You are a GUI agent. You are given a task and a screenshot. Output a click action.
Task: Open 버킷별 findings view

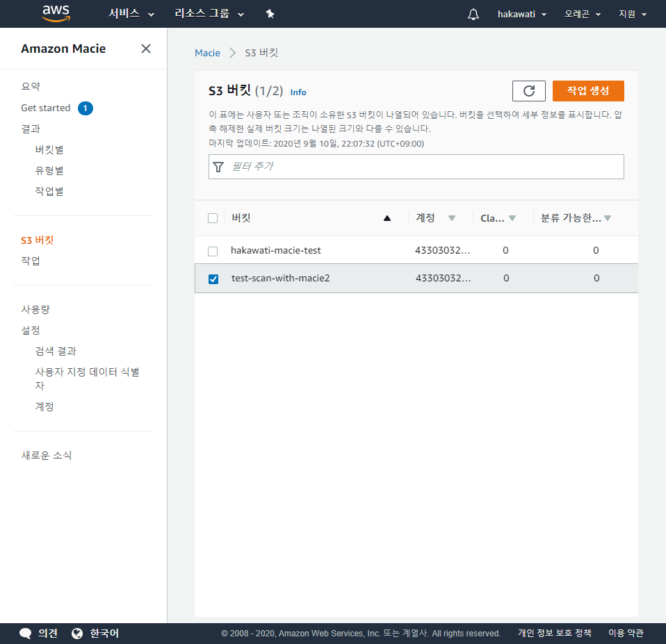tap(49, 149)
